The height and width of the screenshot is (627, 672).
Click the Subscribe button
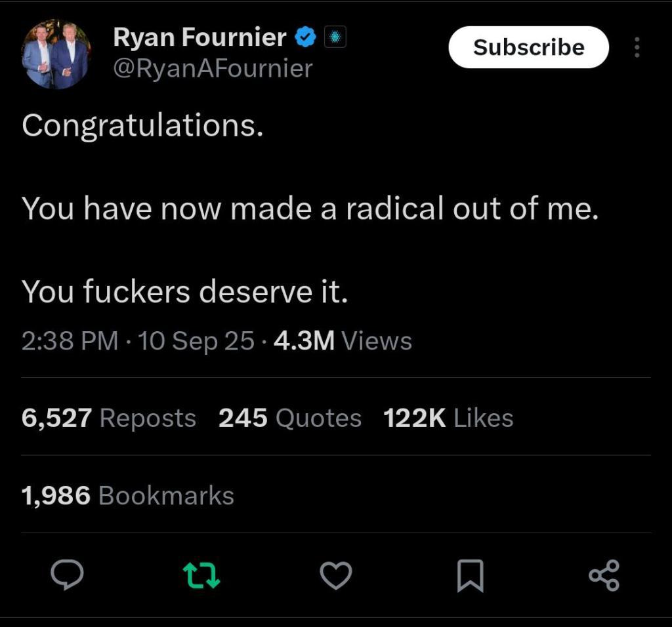click(x=528, y=47)
